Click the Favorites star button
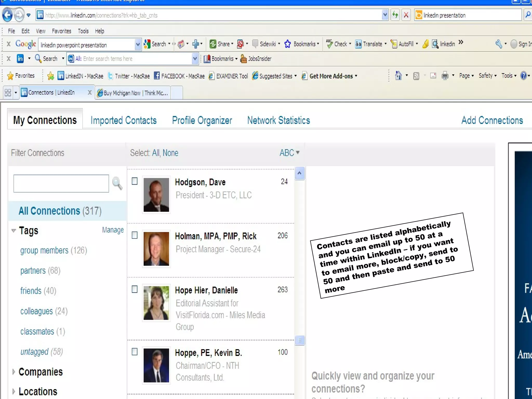The image size is (532, 399). click(21, 76)
